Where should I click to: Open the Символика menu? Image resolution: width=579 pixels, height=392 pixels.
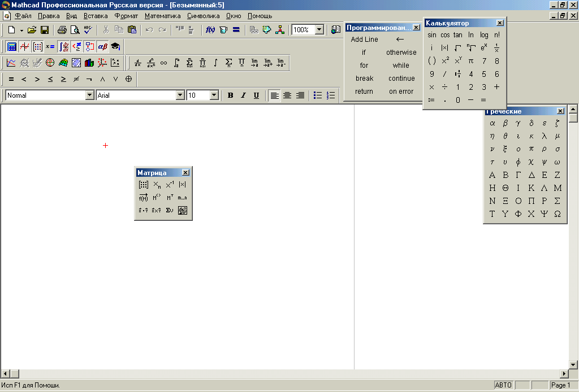[203, 16]
